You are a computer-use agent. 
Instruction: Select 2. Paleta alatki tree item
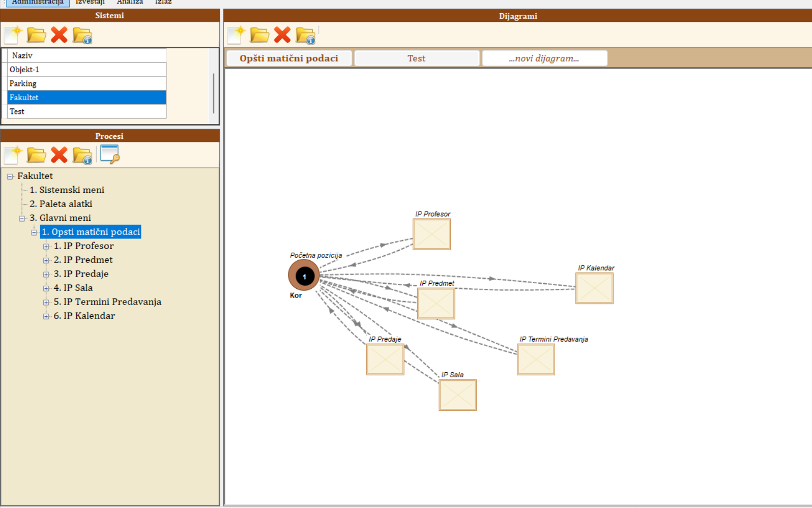(61, 204)
